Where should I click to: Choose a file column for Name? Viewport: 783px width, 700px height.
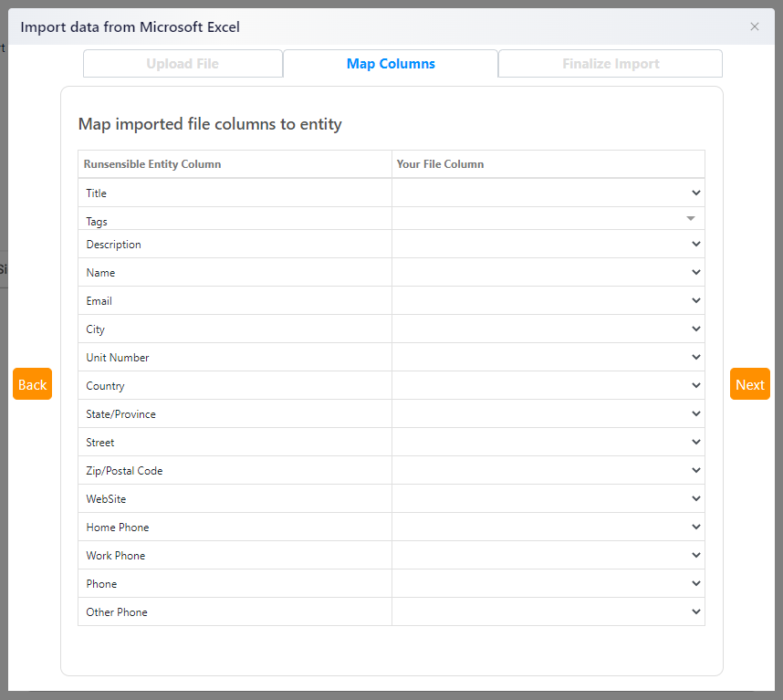coord(548,272)
